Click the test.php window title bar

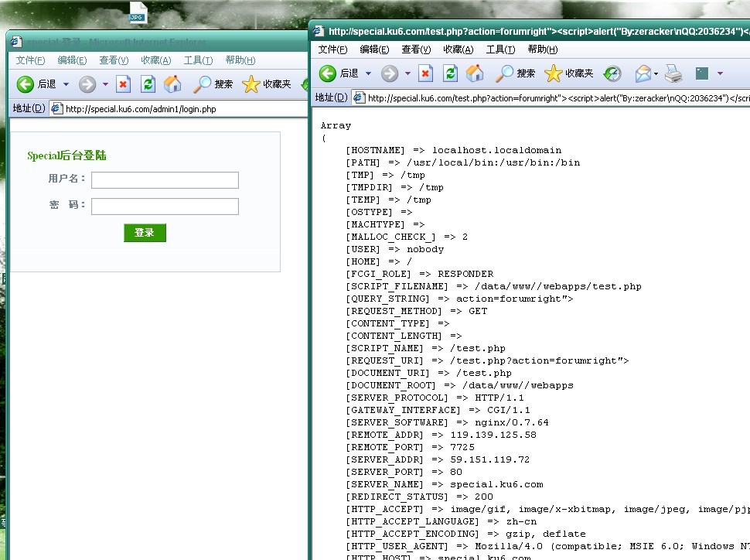tap(530, 32)
